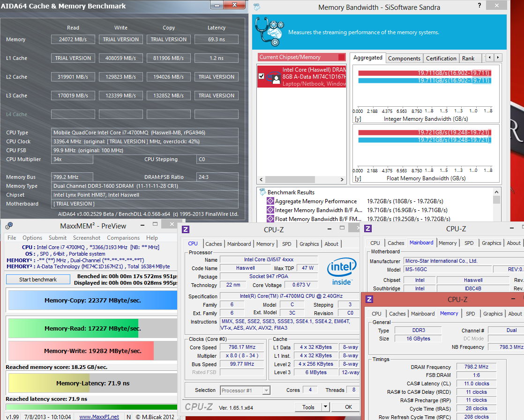Click the N button in MaxxMEM status bar
This screenshot has height=420, width=524.
click(128, 417)
